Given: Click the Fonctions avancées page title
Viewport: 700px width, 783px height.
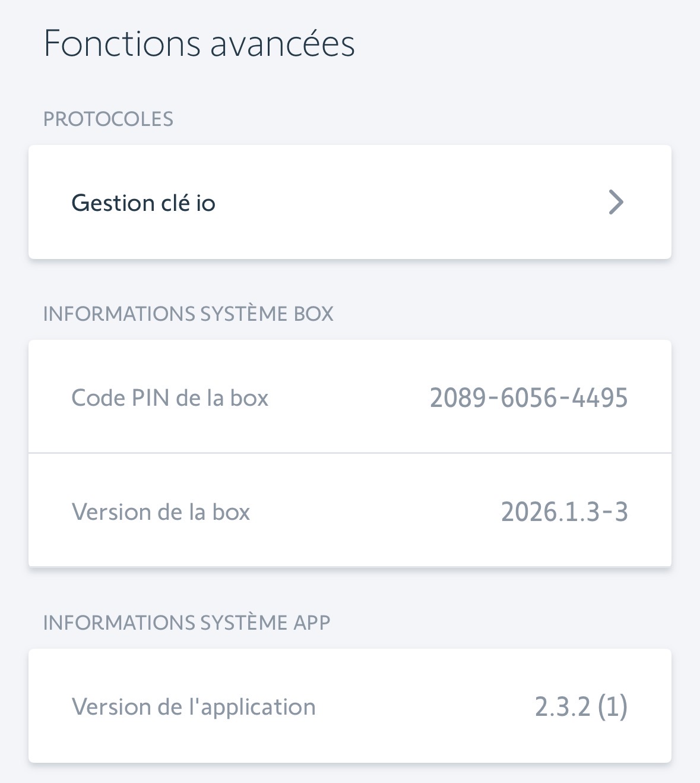Looking at the screenshot, I should click(199, 44).
